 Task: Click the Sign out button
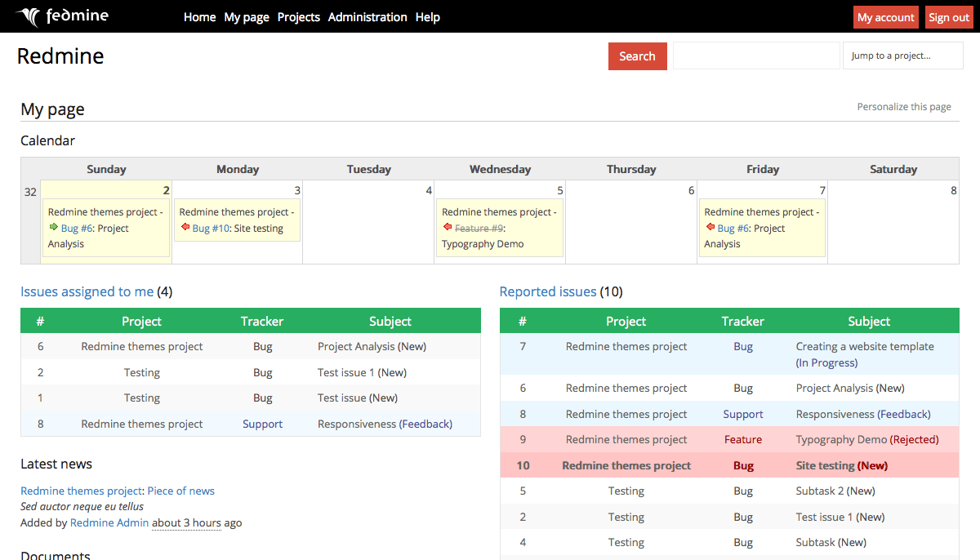click(949, 17)
